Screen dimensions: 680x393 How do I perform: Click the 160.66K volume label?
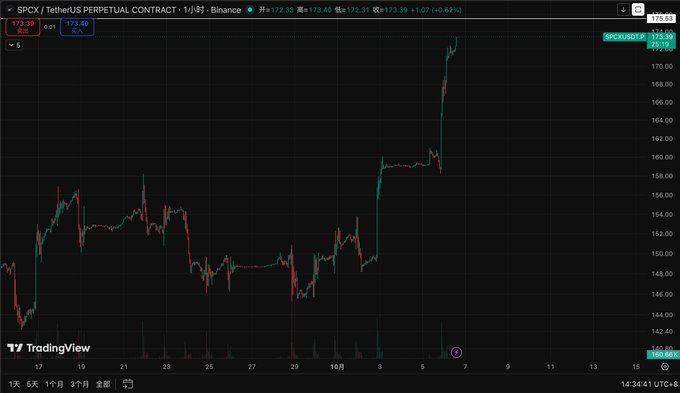(663, 354)
